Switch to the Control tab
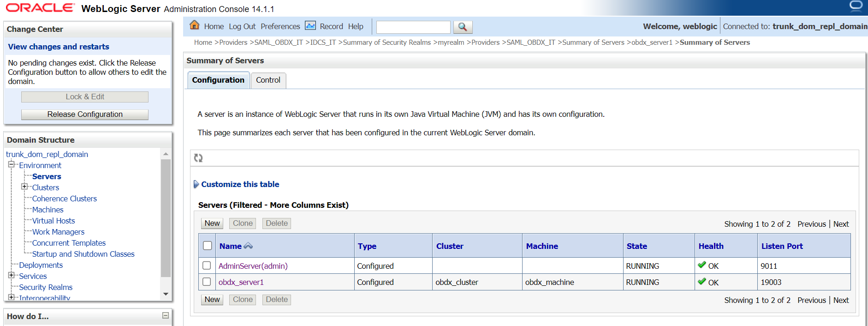868x326 pixels. [268, 80]
